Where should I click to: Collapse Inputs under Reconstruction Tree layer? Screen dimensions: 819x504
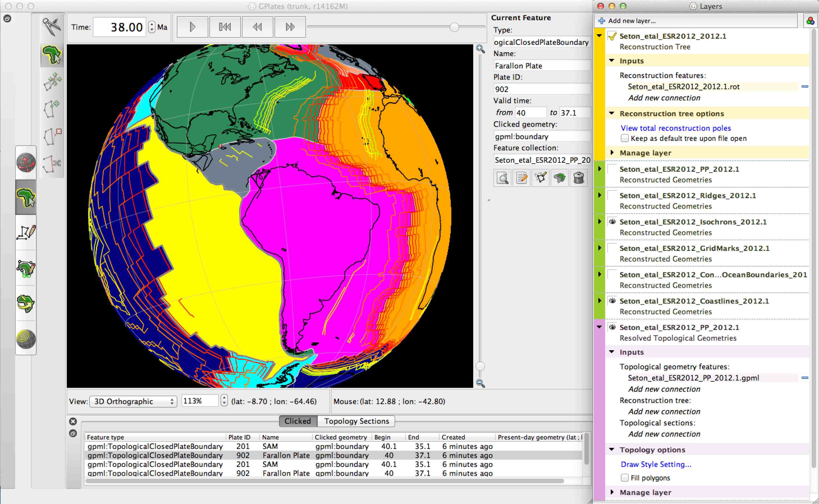click(612, 61)
